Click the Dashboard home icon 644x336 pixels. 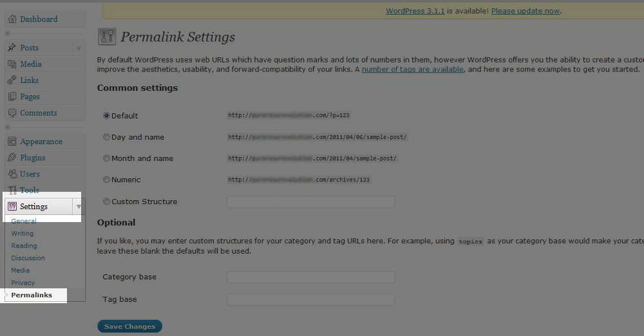[x=12, y=19]
